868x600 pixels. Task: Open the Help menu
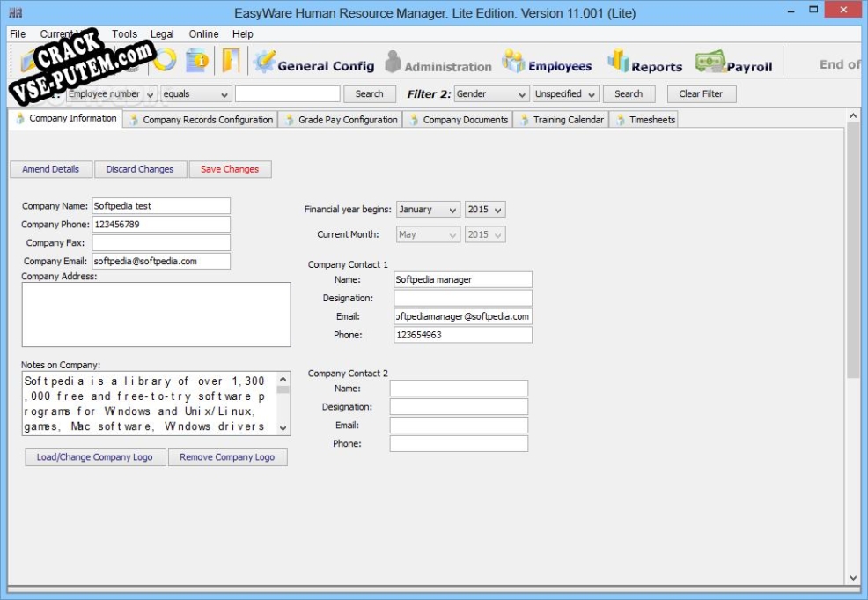(x=242, y=33)
